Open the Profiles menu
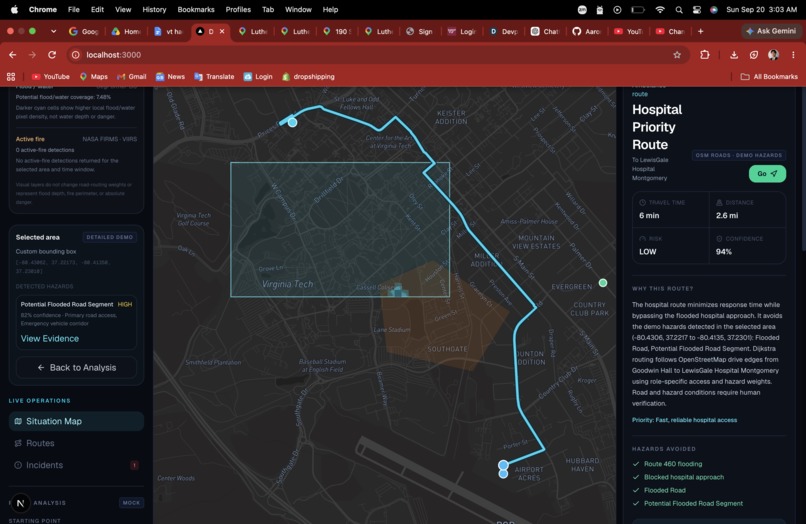Viewport: 806px width, 524px height. 238,9
